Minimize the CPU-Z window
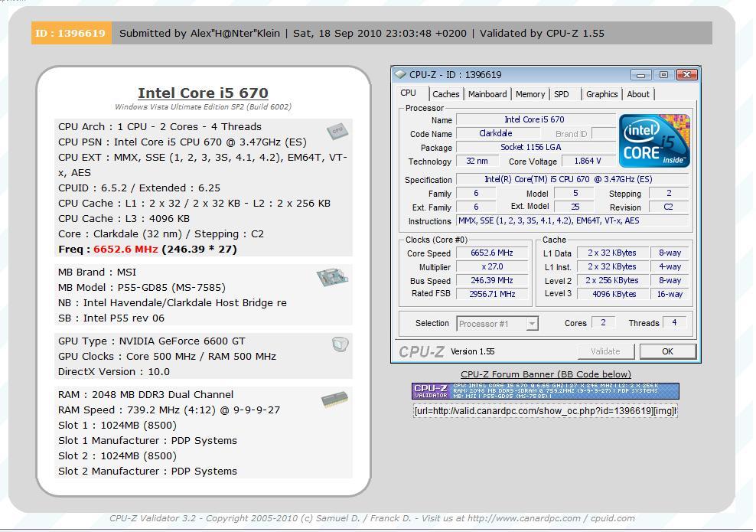756x532 pixels. pos(640,75)
